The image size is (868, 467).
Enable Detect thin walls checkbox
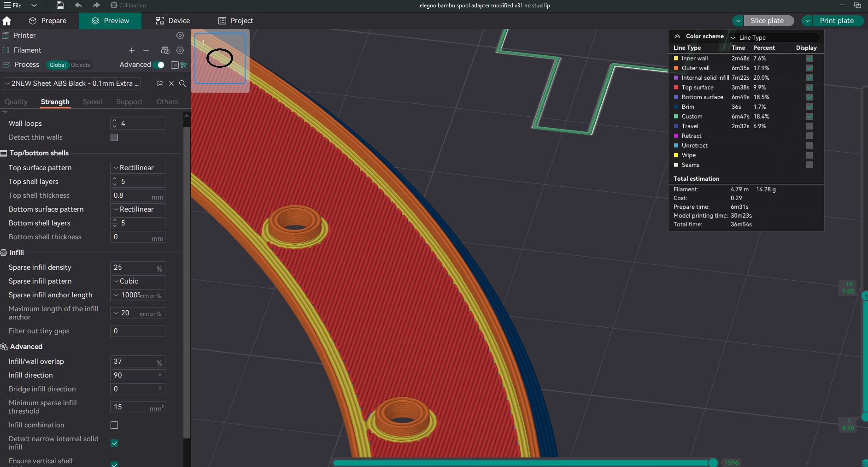[114, 137]
